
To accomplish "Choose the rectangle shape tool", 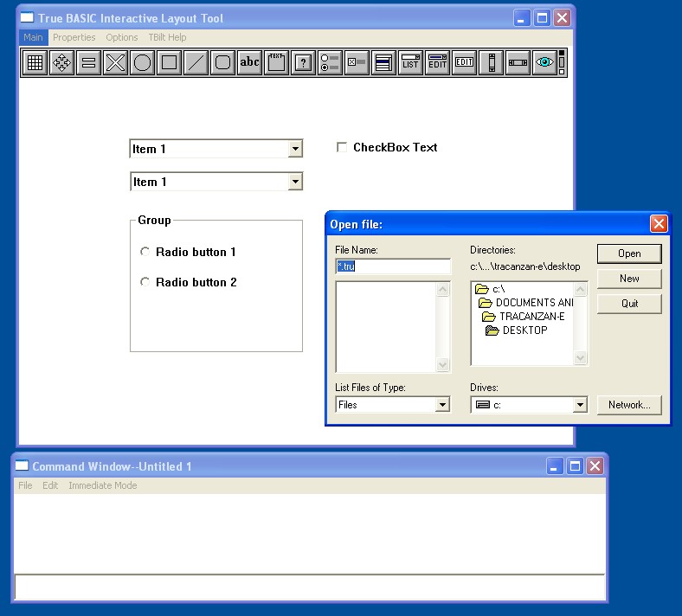I will pyautogui.click(x=169, y=63).
